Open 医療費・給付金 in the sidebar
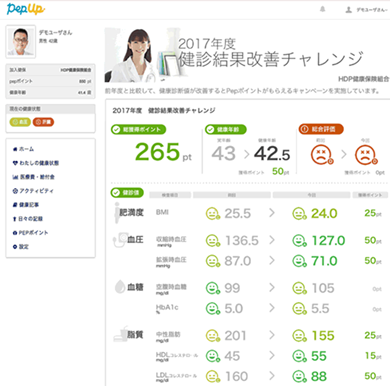 33,177
